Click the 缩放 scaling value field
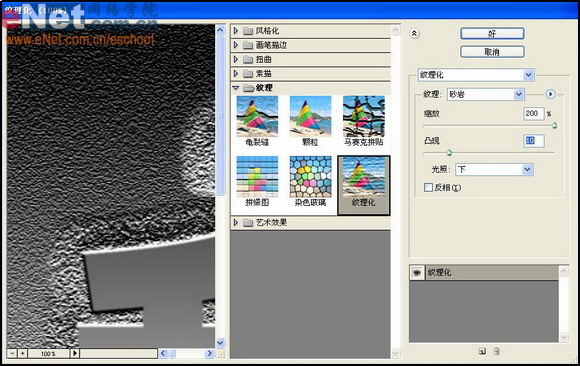Viewport: 580px width, 366px height. coord(533,114)
